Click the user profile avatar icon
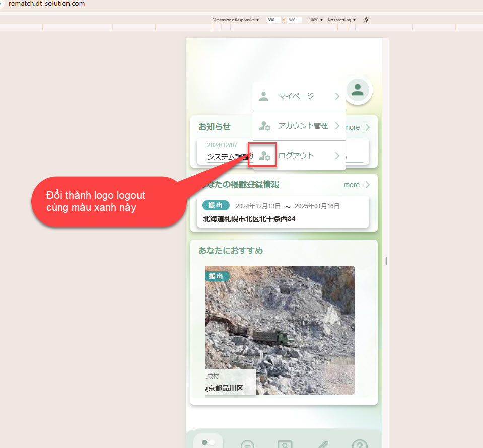Image resolution: width=483 pixels, height=448 pixels. coord(358,90)
